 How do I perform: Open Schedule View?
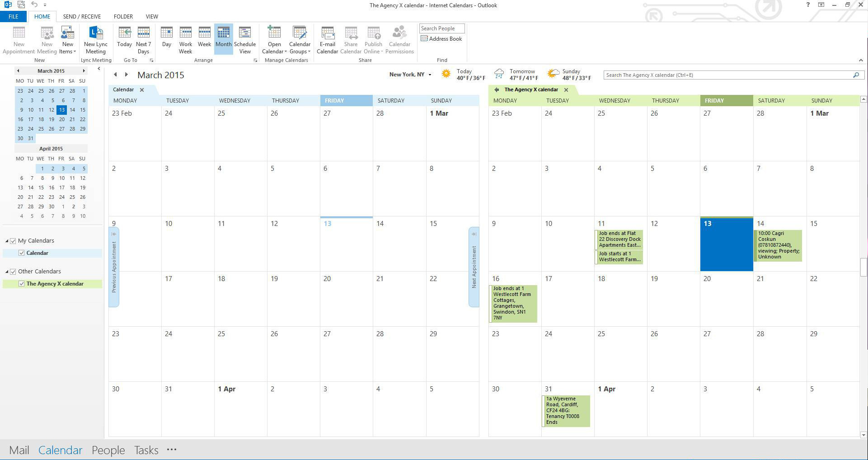(x=245, y=40)
